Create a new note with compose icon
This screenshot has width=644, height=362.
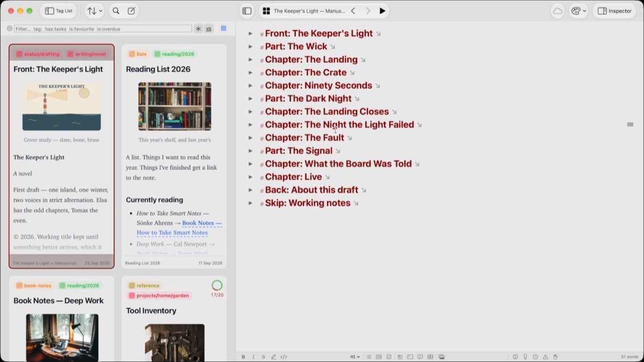131,11
